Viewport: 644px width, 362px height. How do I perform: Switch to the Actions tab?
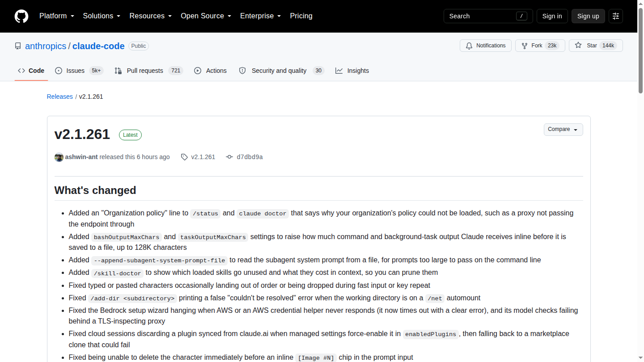pyautogui.click(x=210, y=71)
